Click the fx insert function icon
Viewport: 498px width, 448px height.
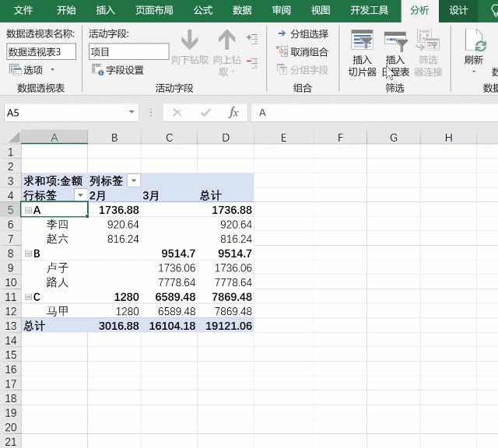point(233,113)
